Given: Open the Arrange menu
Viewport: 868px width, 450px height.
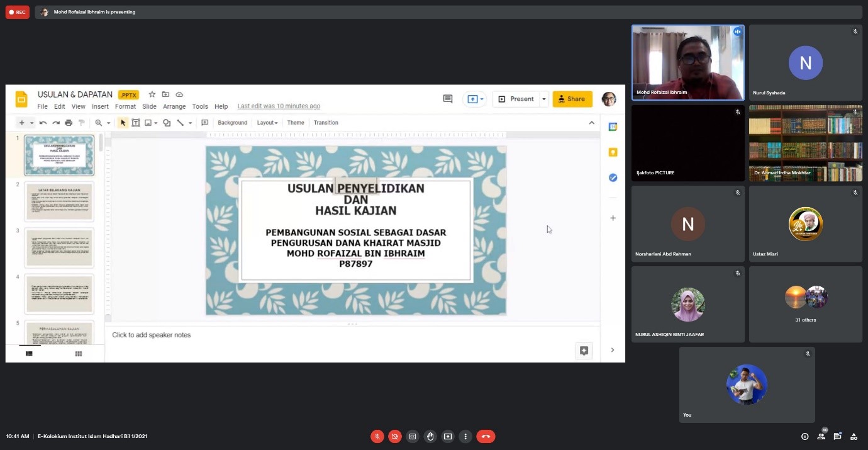Looking at the screenshot, I should pyautogui.click(x=174, y=106).
